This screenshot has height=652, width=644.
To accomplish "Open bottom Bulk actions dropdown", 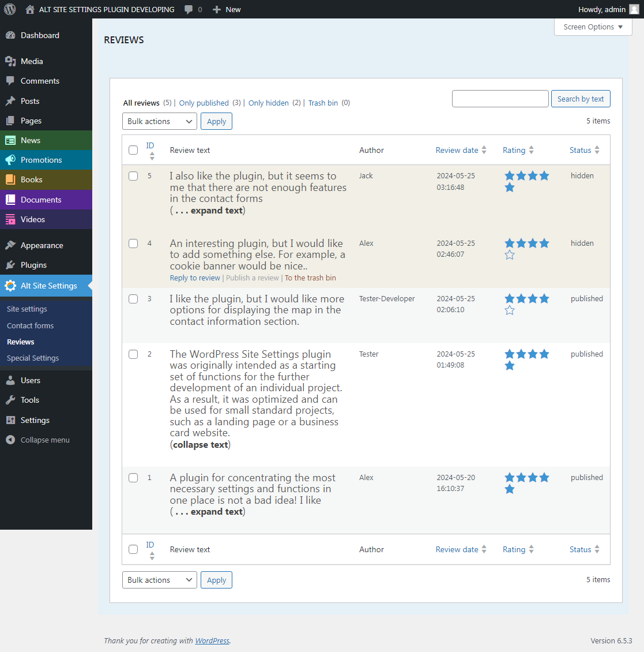I will pos(160,580).
